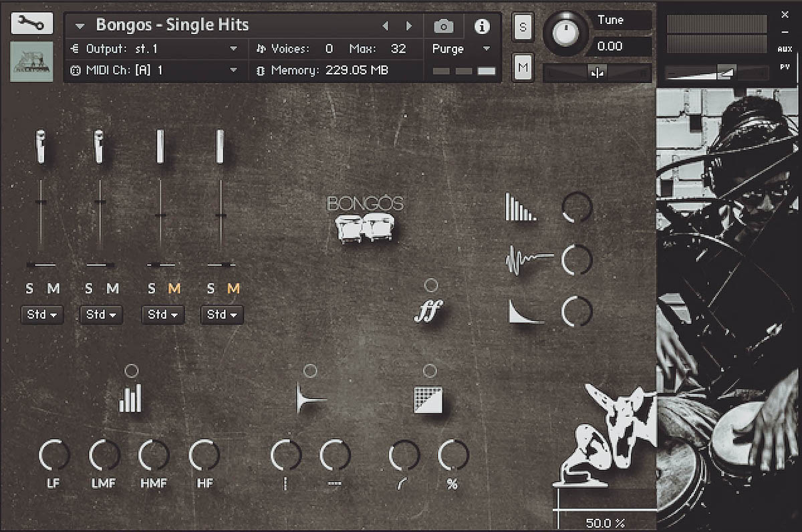Image resolution: width=802 pixels, height=532 pixels.
Task: Mute the first mic channel
Action: tap(53, 289)
